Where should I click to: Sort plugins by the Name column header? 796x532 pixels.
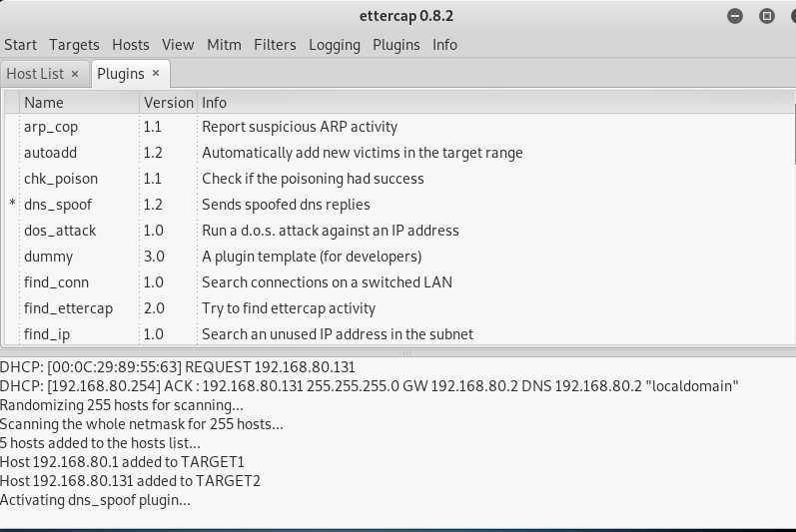click(x=79, y=103)
